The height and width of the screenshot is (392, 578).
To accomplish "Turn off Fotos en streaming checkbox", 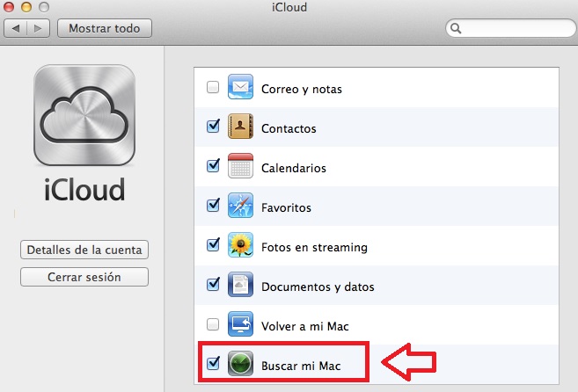I will click(213, 244).
